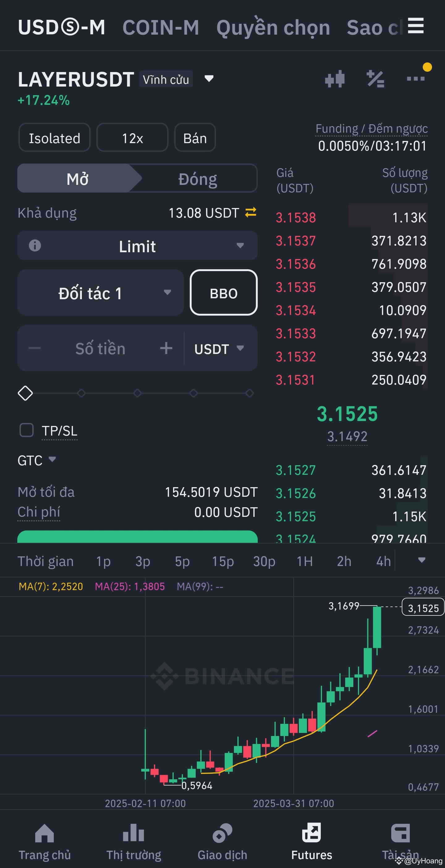Tap the Isolated margin mode button
Screen dimensions: 445x868
[x=55, y=138]
